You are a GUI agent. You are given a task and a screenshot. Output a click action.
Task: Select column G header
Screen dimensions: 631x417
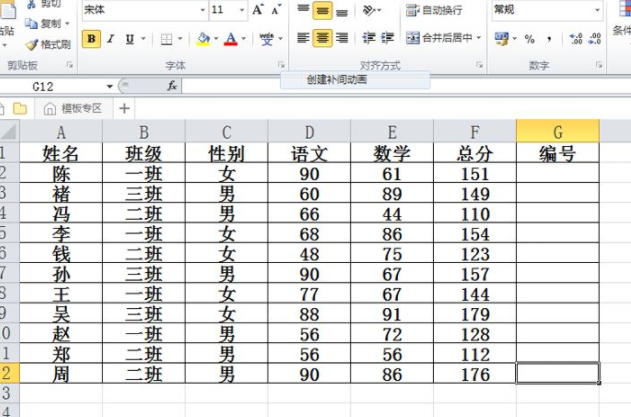558,132
